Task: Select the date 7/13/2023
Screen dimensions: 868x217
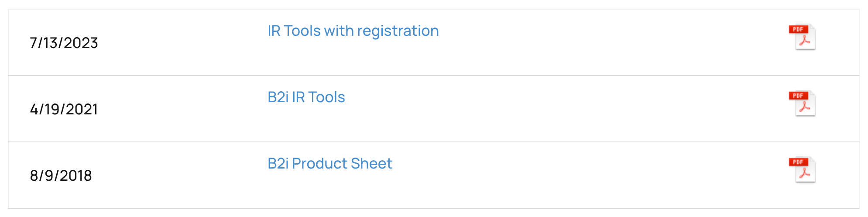Action: click(x=64, y=43)
